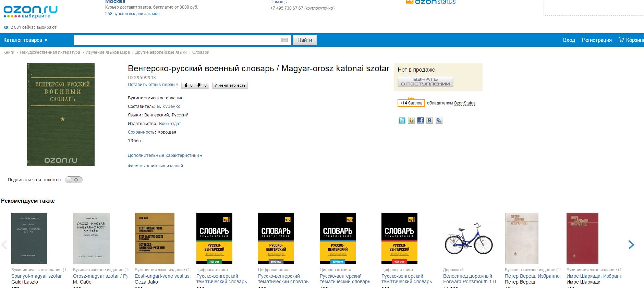Toggle the Подписаться на похожее switch
The height and width of the screenshot is (288, 644).
point(74,180)
